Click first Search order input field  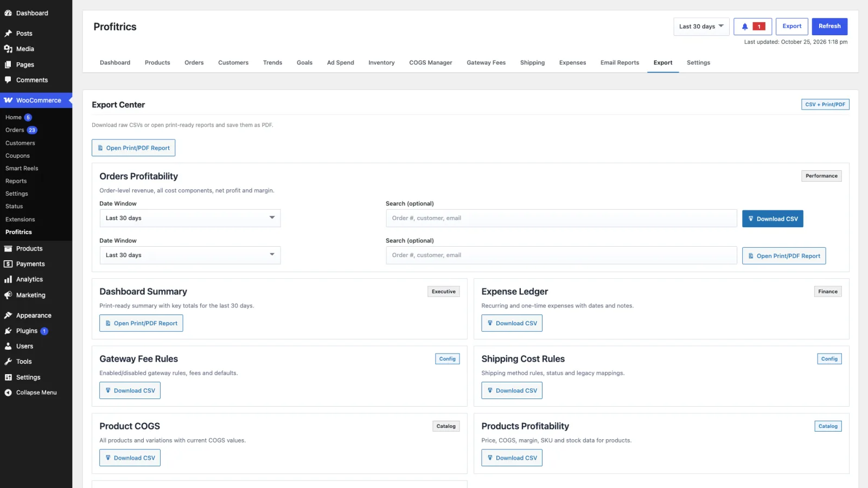(561, 218)
